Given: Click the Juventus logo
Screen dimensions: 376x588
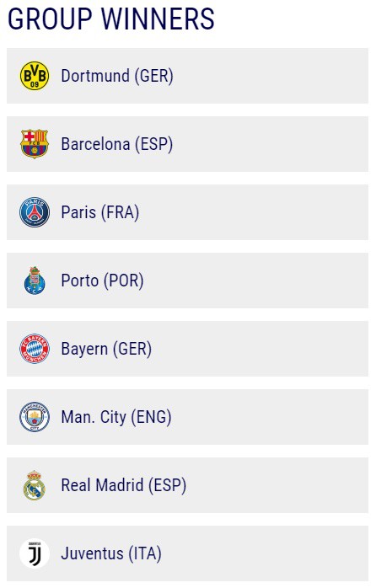Looking at the screenshot, I should click(x=35, y=553).
